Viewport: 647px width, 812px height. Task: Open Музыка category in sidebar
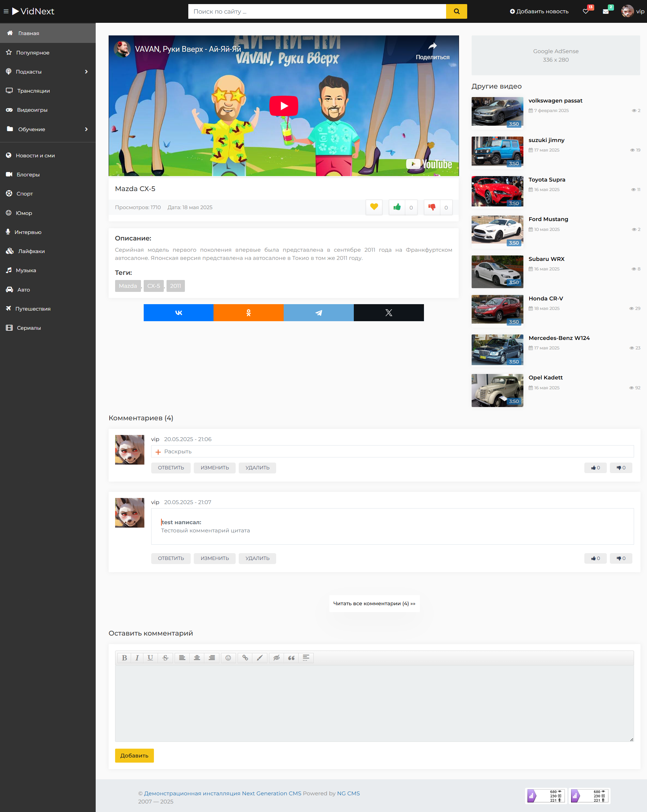click(x=48, y=270)
